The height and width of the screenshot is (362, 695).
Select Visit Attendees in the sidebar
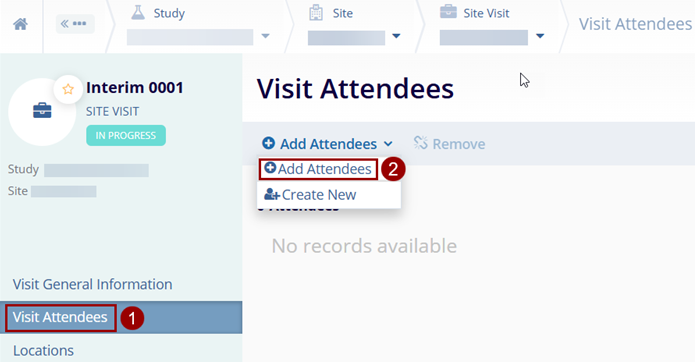[60, 317]
